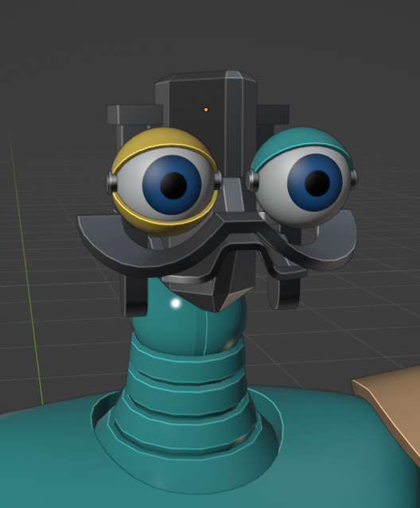Screen dimensions: 420x508
Task: Click the pupil of the yellow-lidded eye
Action: 173,185
